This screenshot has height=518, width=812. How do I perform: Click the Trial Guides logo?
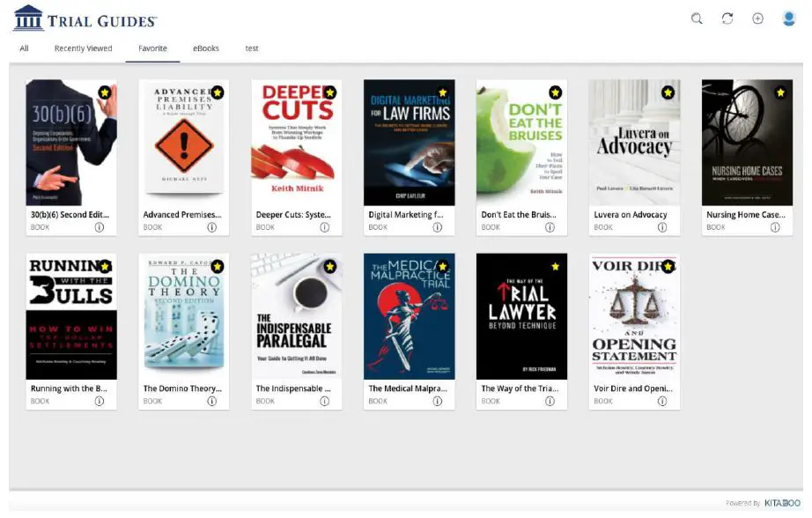85,18
